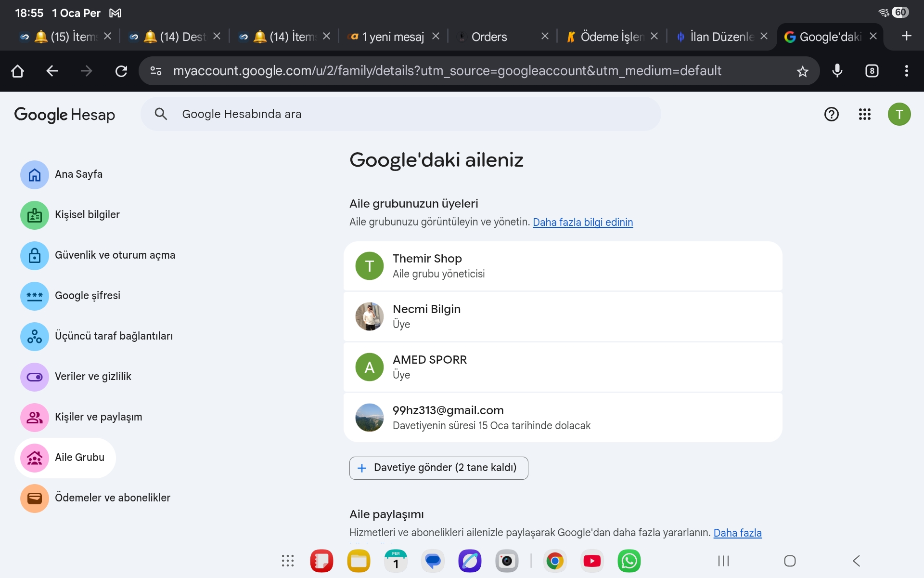The width and height of the screenshot is (924, 578).
Task: Close the Orders tab
Action: click(545, 36)
